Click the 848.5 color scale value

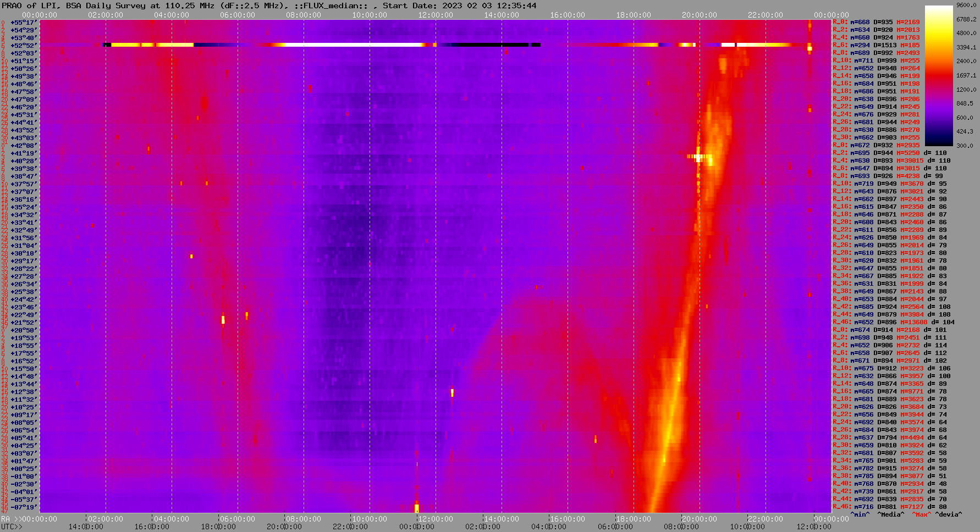tap(965, 103)
